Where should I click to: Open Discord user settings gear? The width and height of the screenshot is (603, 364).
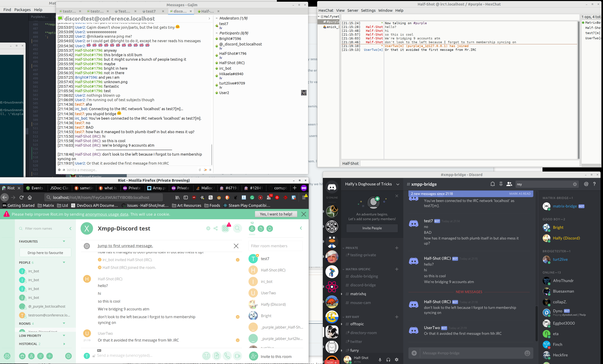point(397,360)
